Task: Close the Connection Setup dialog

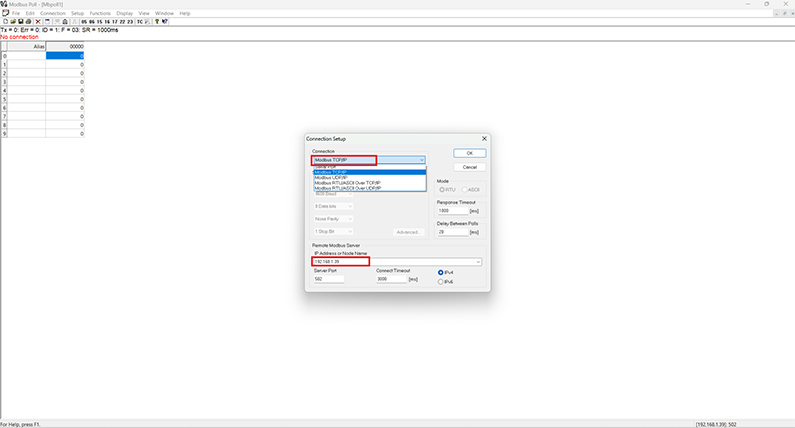Action: click(484, 138)
